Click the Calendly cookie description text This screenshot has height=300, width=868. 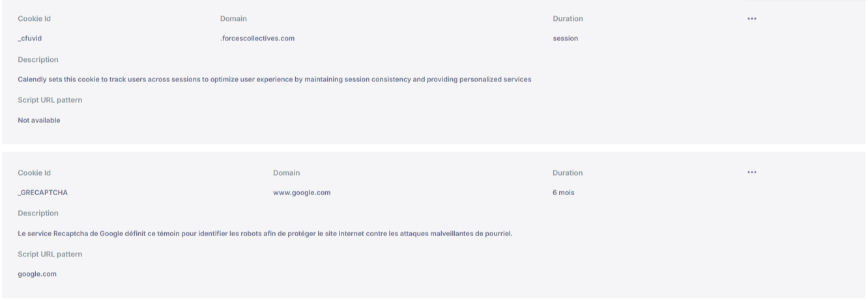[274, 79]
